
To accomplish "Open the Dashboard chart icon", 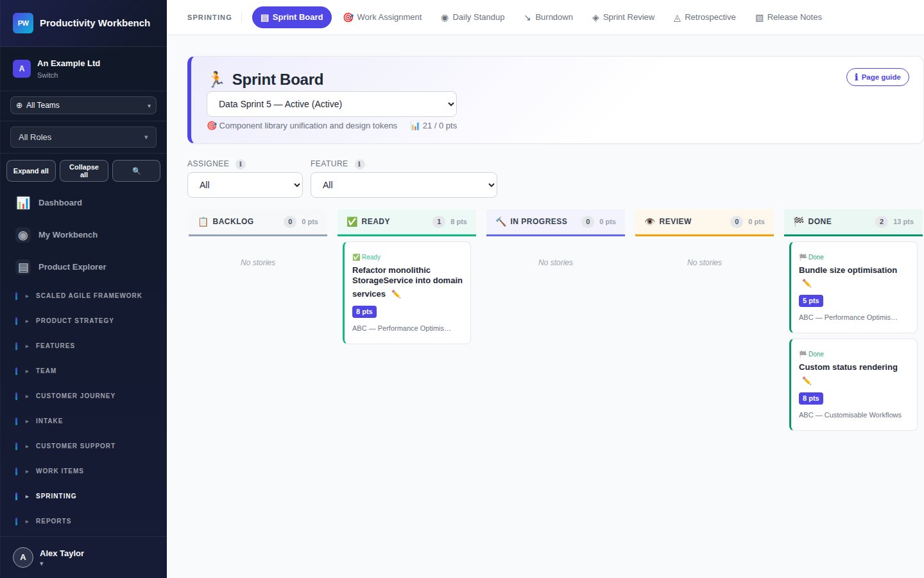I will [x=23, y=203].
